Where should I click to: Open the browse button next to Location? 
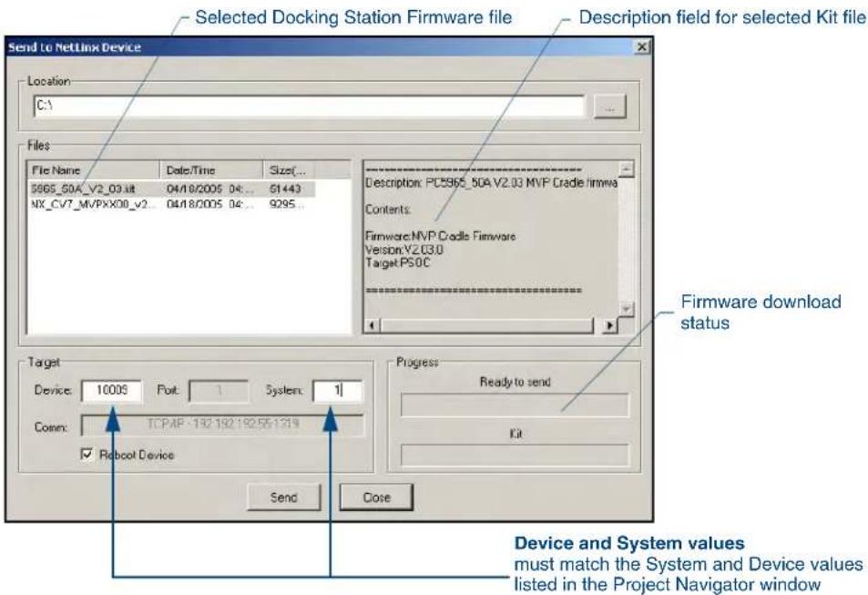[609, 107]
